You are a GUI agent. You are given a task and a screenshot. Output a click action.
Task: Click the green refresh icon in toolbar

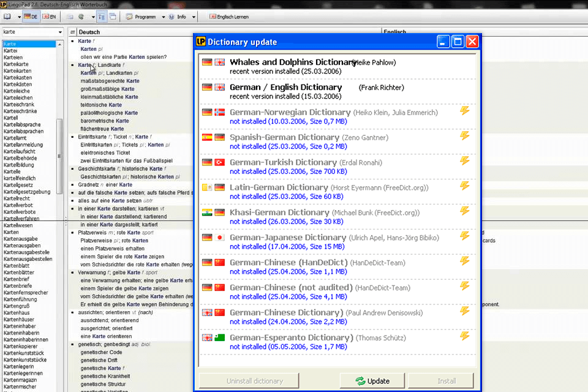click(81, 17)
